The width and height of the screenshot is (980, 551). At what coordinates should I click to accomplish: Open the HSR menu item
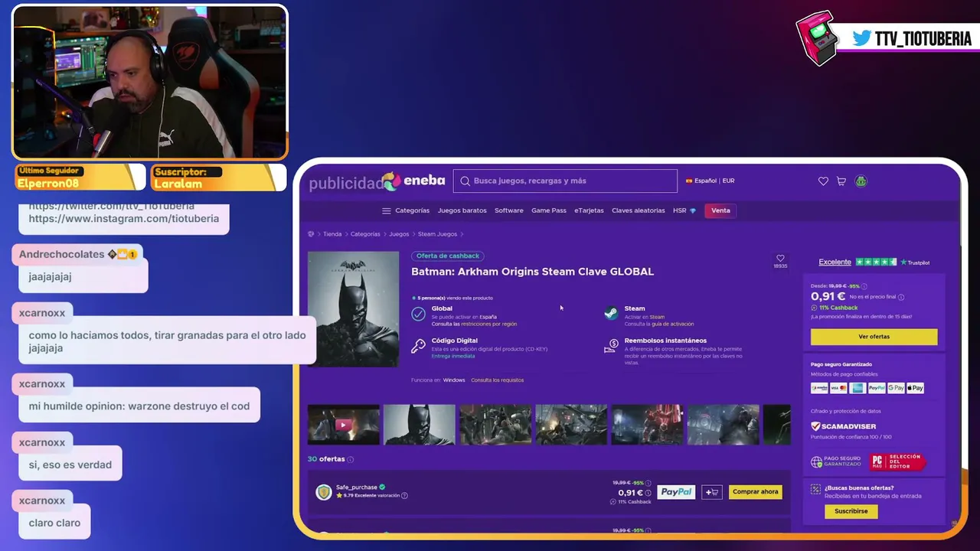coord(684,210)
